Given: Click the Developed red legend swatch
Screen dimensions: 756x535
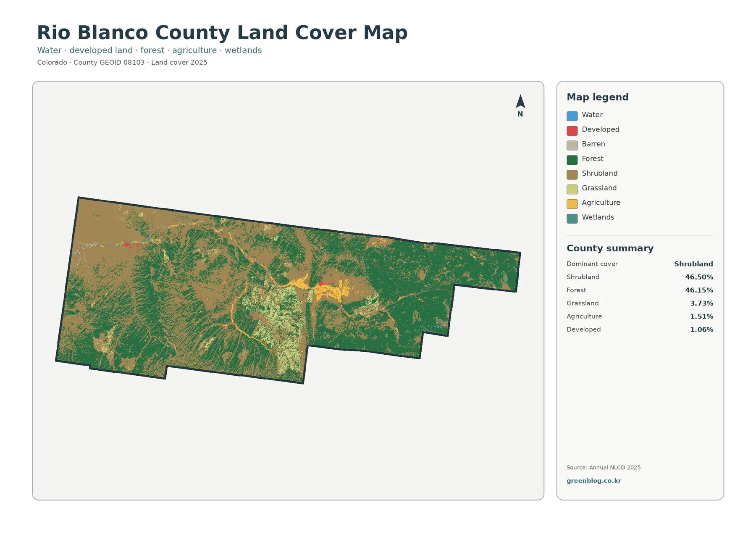Looking at the screenshot, I should pyautogui.click(x=572, y=131).
